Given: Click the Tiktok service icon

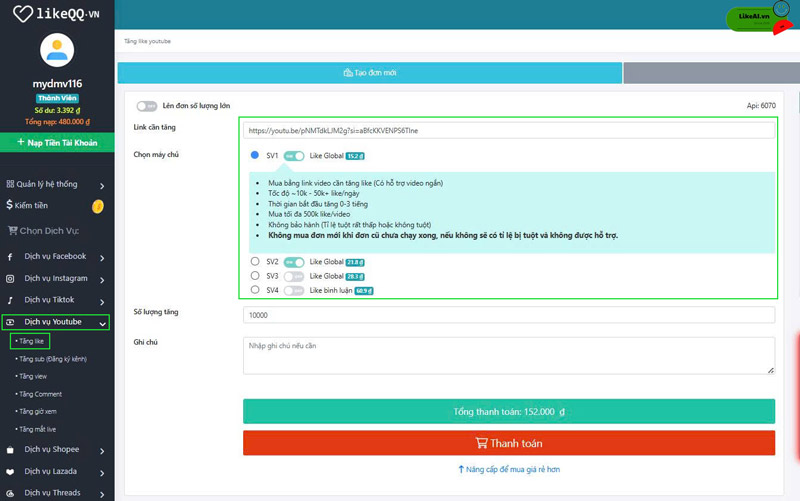Looking at the screenshot, I should (10, 300).
